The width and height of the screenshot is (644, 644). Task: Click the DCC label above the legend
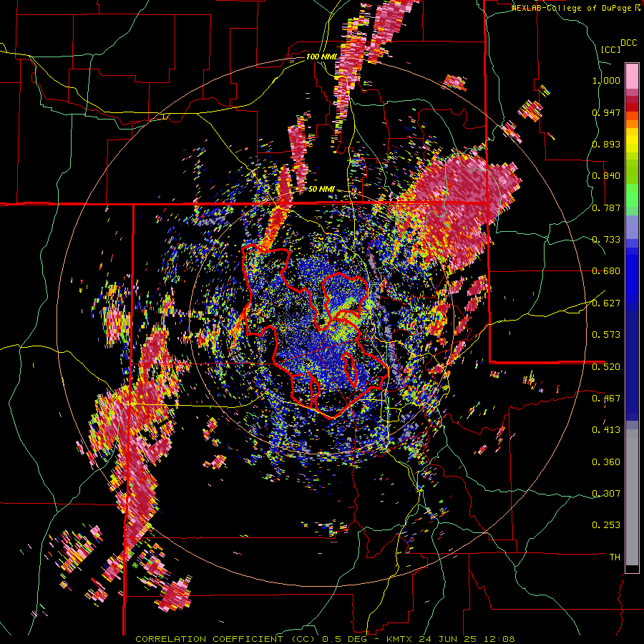(629, 43)
